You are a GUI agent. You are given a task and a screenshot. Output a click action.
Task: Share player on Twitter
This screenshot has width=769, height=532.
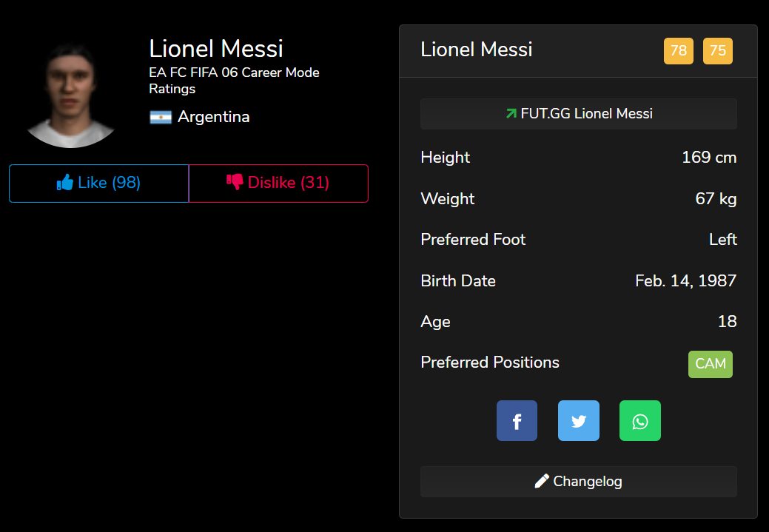tap(579, 421)
